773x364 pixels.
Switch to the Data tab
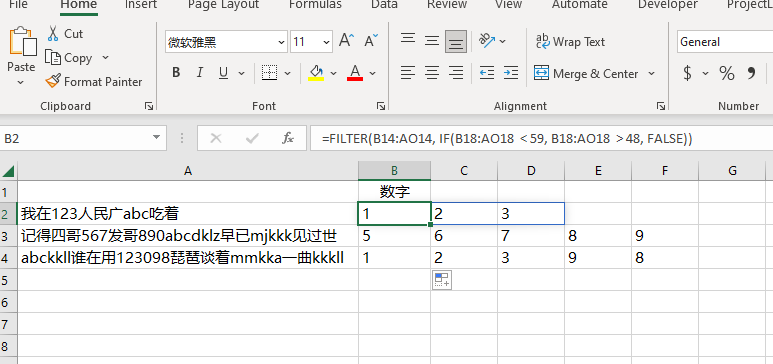[385, 4]
